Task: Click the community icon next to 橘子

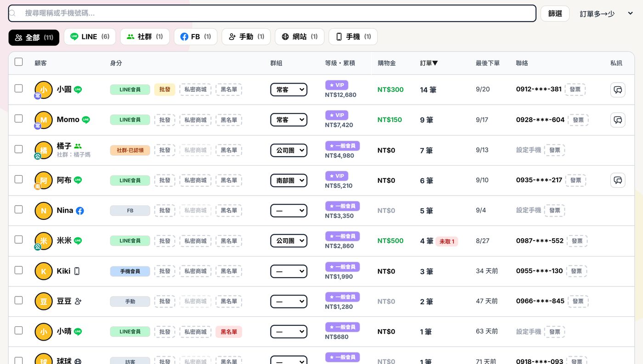Action: tap(78, 146)
